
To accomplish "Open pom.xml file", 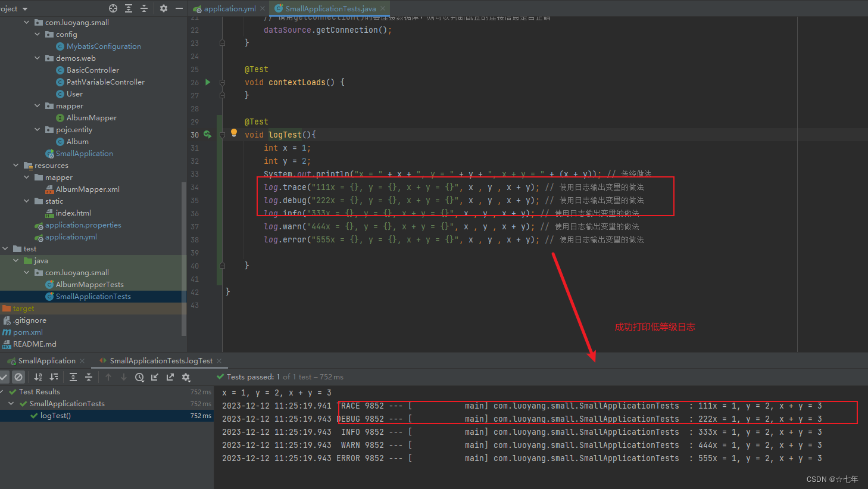I will click(x=27, y=332).
